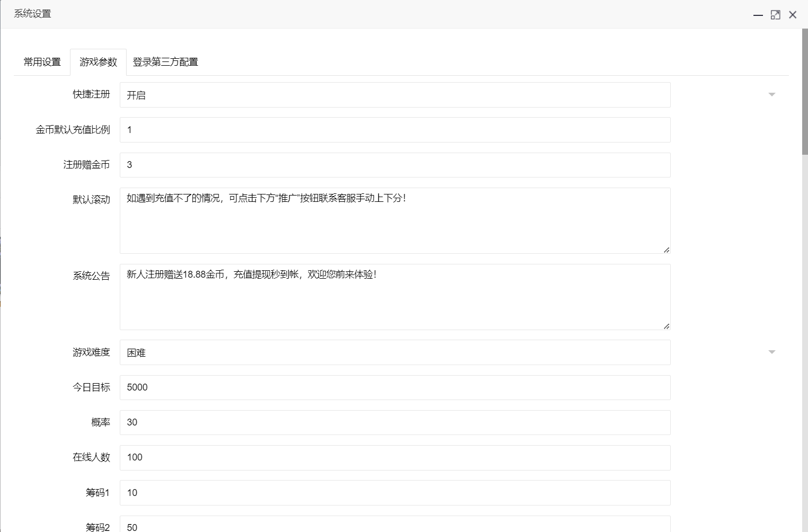The height and width of the screenshot is (532, 808).
Task: Select the 游戏参数 tab
Action: coord(97,61)
